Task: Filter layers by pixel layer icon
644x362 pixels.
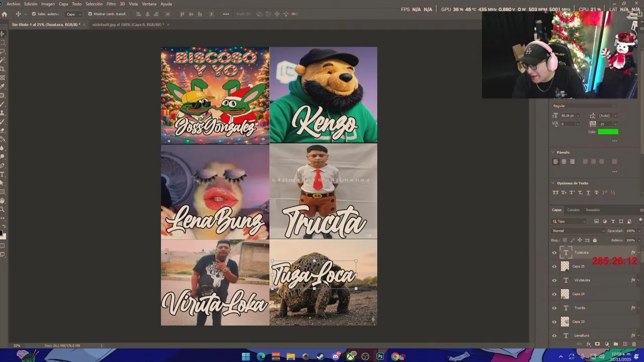Action: (x=596, y=221)
